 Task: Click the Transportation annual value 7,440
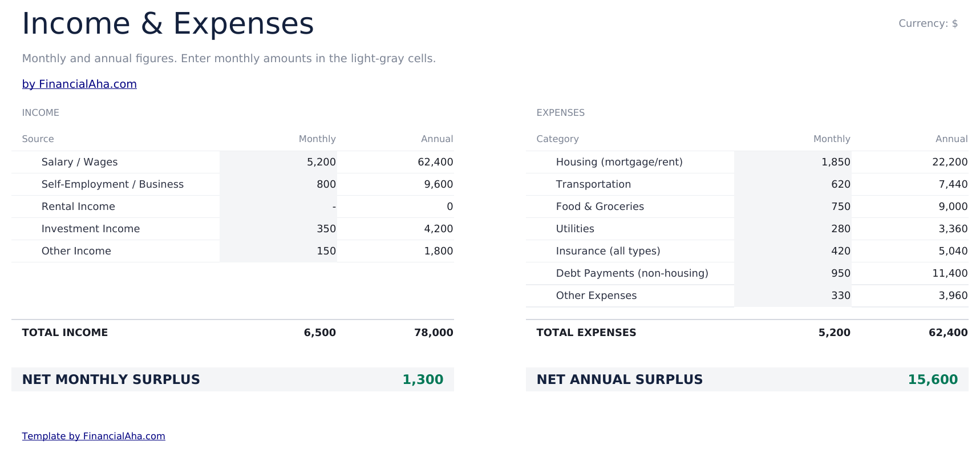953,184
